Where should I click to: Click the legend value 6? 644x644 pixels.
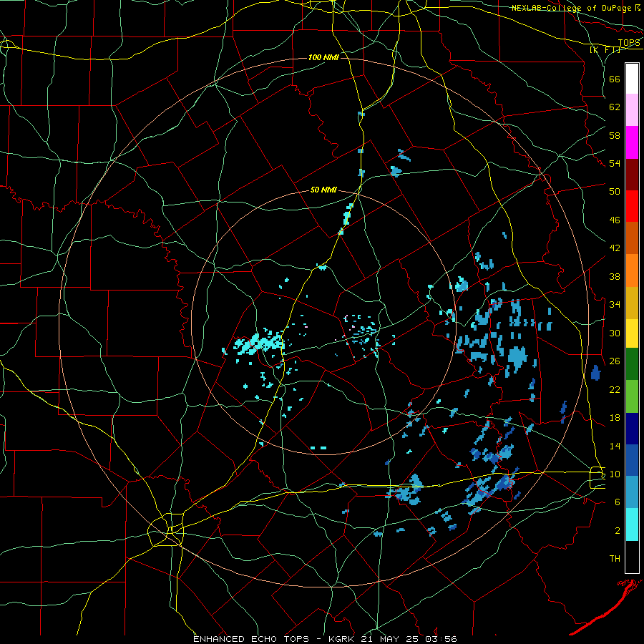(x=618, y=502)
